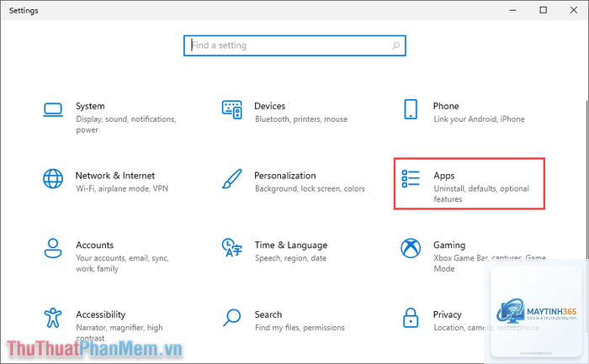This screenshot has height=364, width=589.
Task: Click 'Display, sound, notifications, power' text
Action: pyautogui.click(x=126, y=124)
